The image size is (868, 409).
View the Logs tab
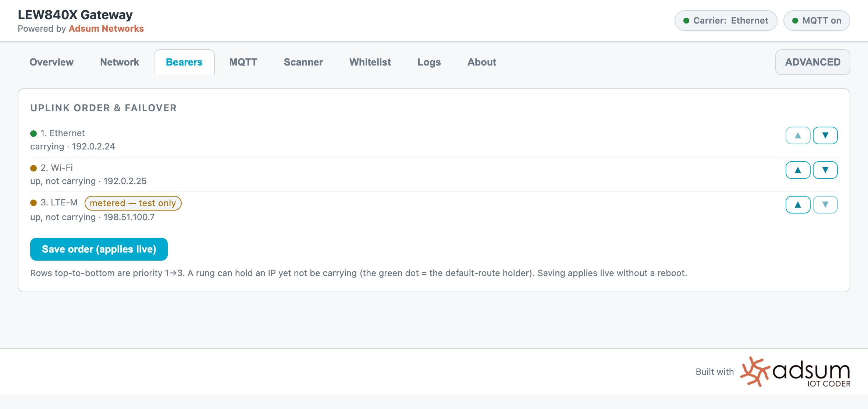pyautogui.click(x=429, y=62)
